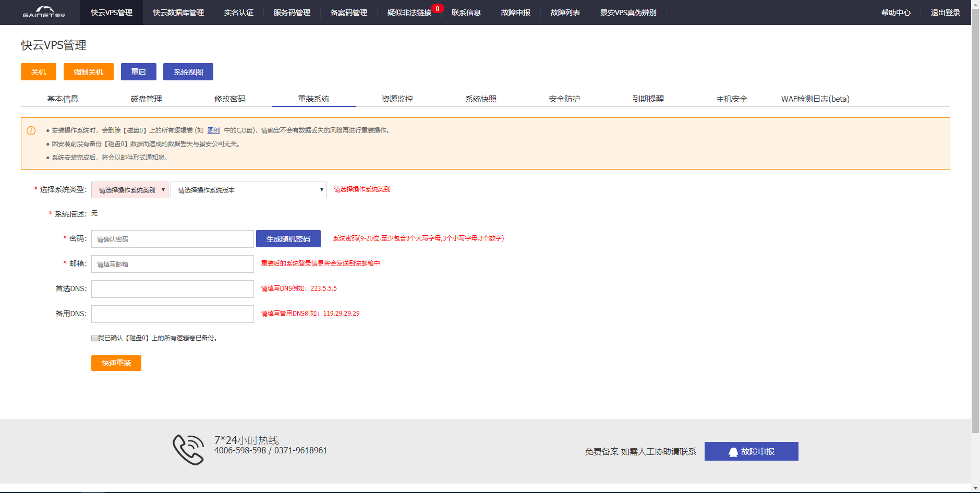Click the 生成随机密码 button
This screenshot has width=980, height=493.
[288, 239]
